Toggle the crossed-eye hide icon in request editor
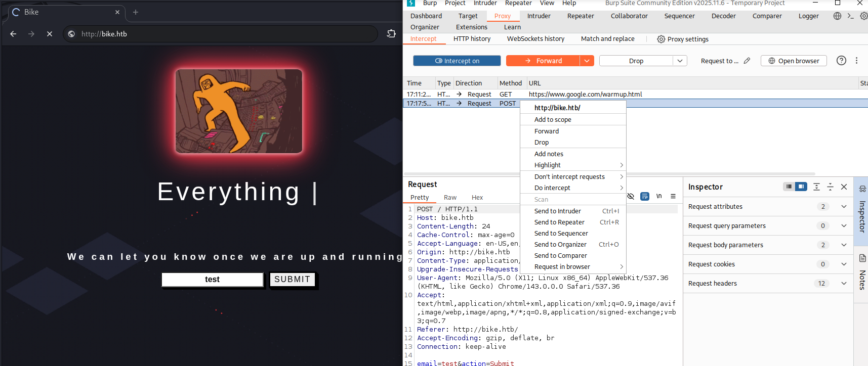This screenshot has height=366, width=868. 631,196
